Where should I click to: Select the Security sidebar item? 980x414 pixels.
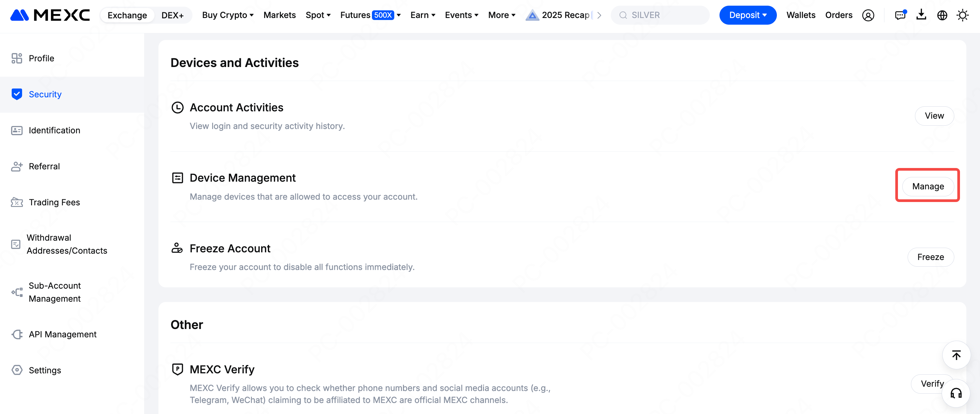[45, 94]
